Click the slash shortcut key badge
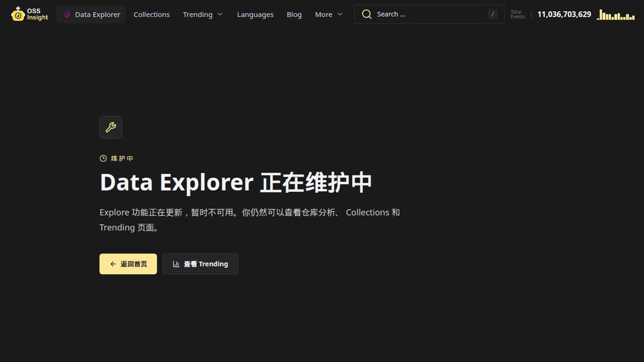 493,15
